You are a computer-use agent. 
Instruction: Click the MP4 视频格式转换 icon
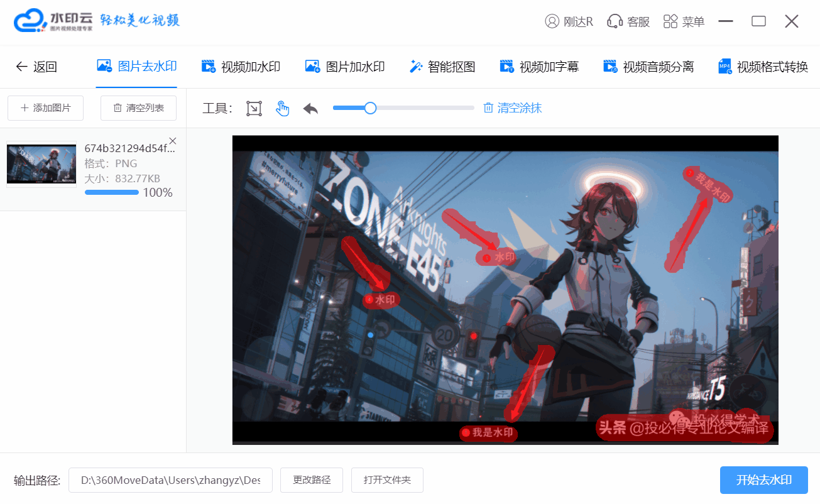pyautogui.click(x=725, y=66)
